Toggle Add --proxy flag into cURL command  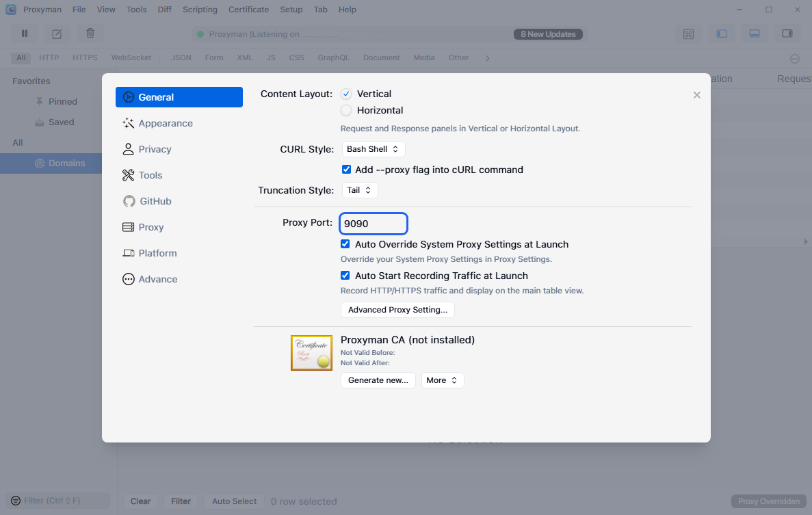(x=346, y=169)
